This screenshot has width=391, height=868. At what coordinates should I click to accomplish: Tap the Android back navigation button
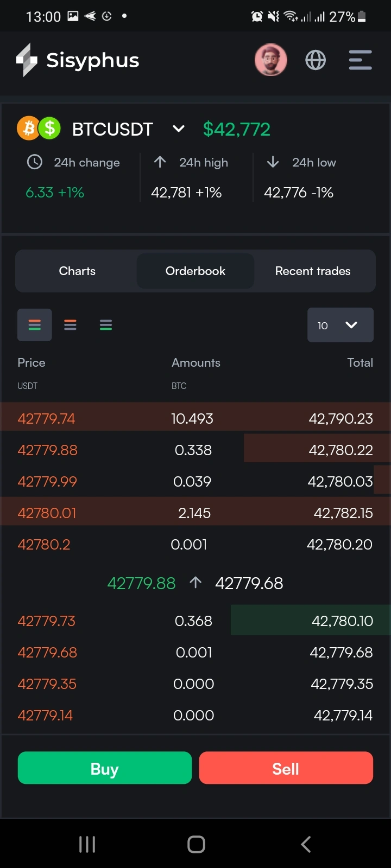pyautogui.click(x=306, y=844)
